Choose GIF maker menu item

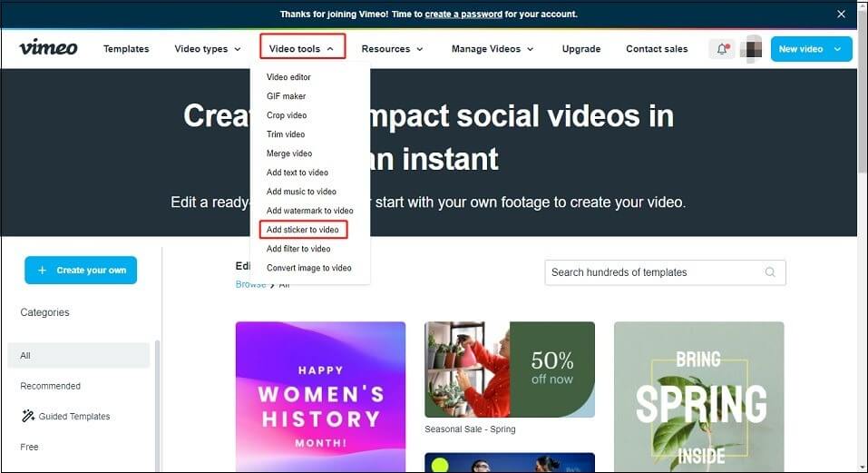point(287,96)
